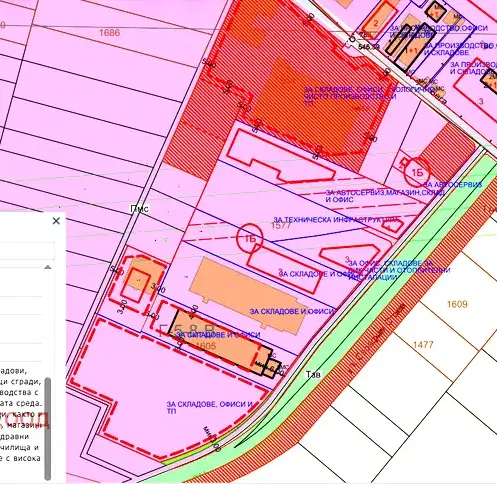Click the 546.79 elevation label
The width and height of the screenshot is (497, 484).
[x=369, y=47]
